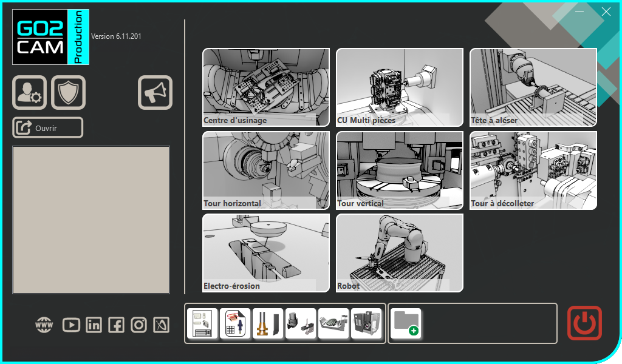The height and width of the screenshot is (364, 622).
Task: Open the tooling sheet icon
Action: click(234, 323)
